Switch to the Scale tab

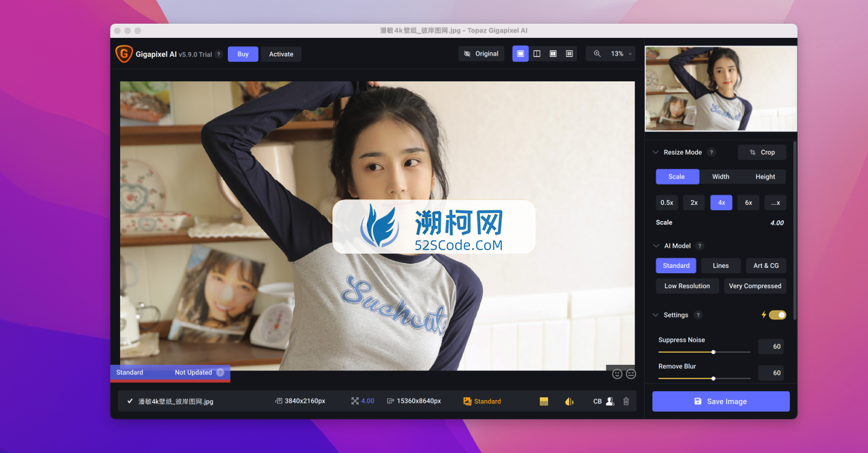tap(677, 177)
